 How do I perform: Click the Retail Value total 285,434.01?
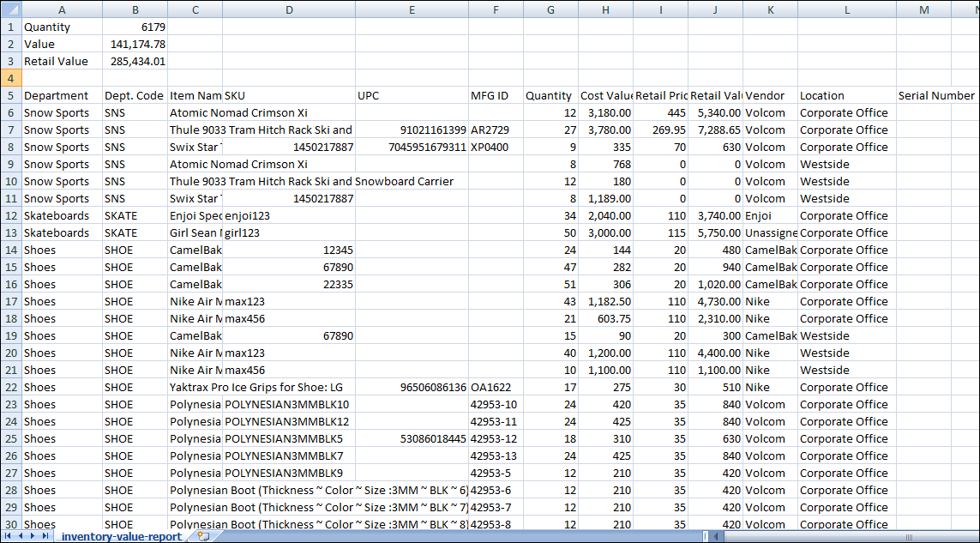[135, 61]
